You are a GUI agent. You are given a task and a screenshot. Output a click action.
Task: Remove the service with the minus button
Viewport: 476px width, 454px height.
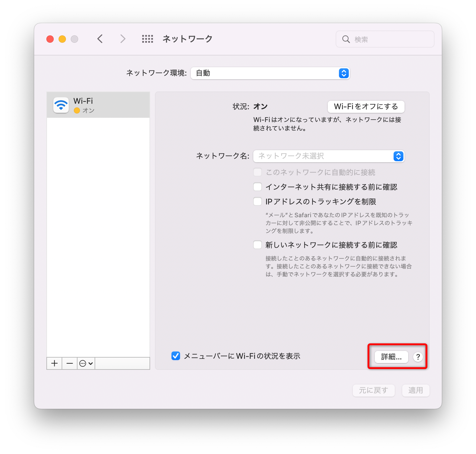coord(70,363)
